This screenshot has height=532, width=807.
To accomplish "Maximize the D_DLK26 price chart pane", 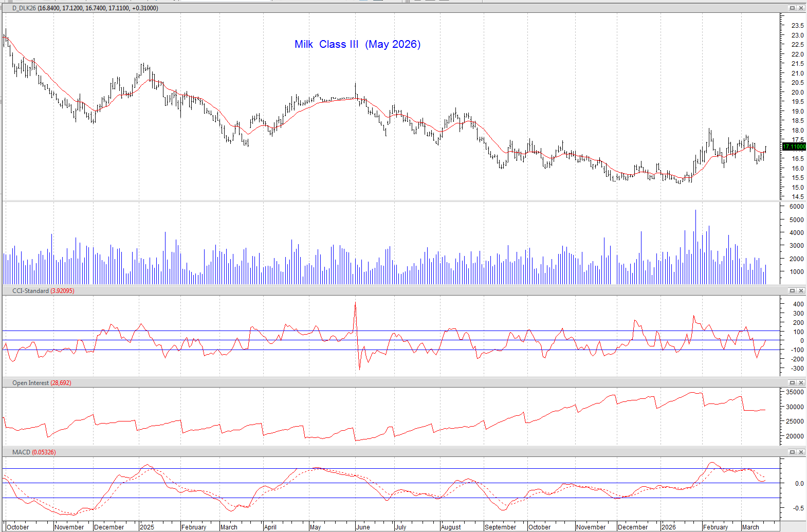I will pos(792,8).
